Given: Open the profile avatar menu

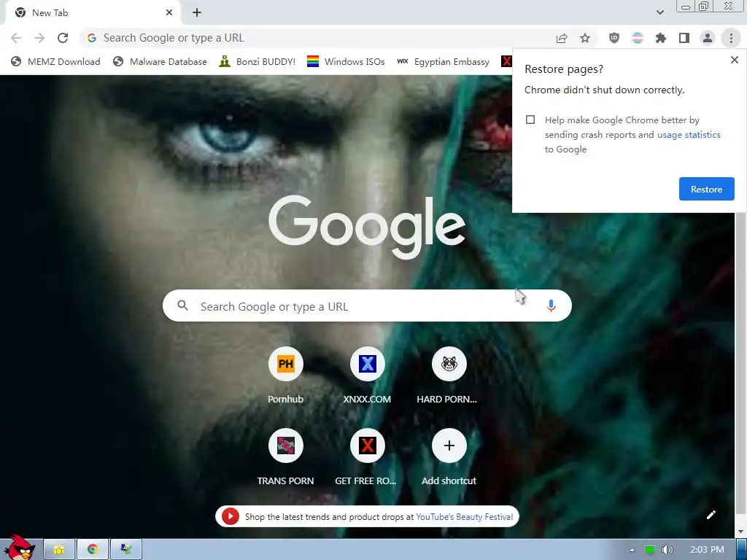Looking at the screenshot, I should click(708, 38).
